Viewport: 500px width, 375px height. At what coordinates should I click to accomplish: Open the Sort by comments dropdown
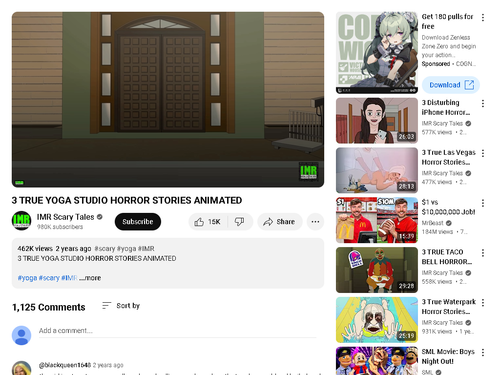tap(121, 306)
